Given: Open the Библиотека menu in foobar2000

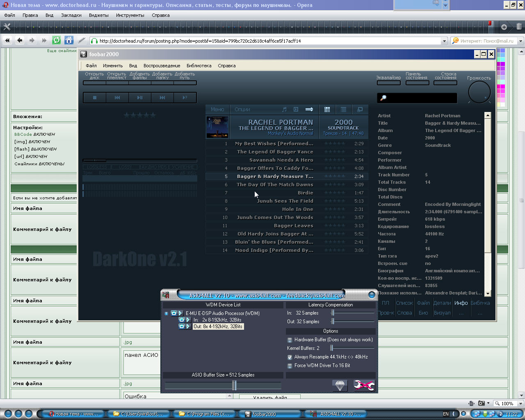Looking at the screenshot, I should point(199,66).
